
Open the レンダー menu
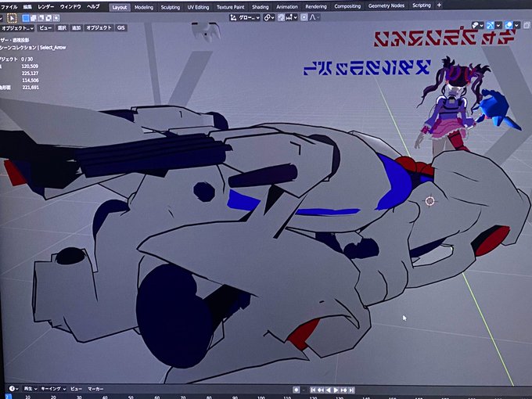(46, 7)
